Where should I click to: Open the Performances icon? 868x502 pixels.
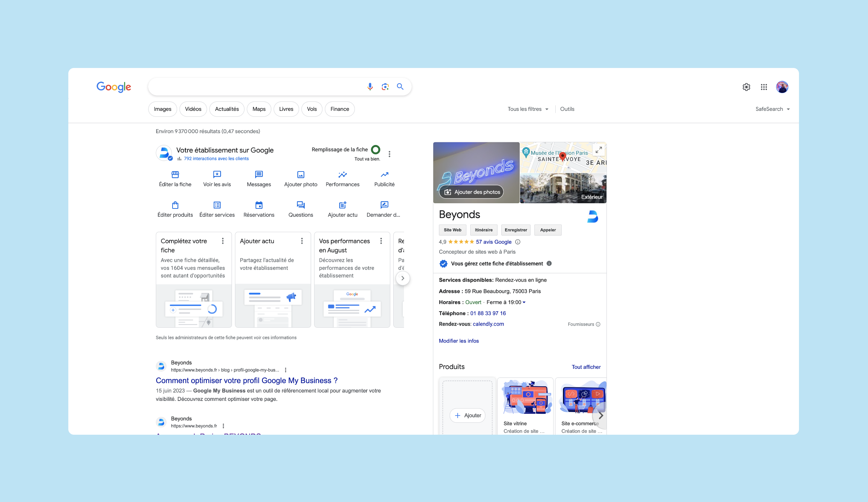(343, 175)
